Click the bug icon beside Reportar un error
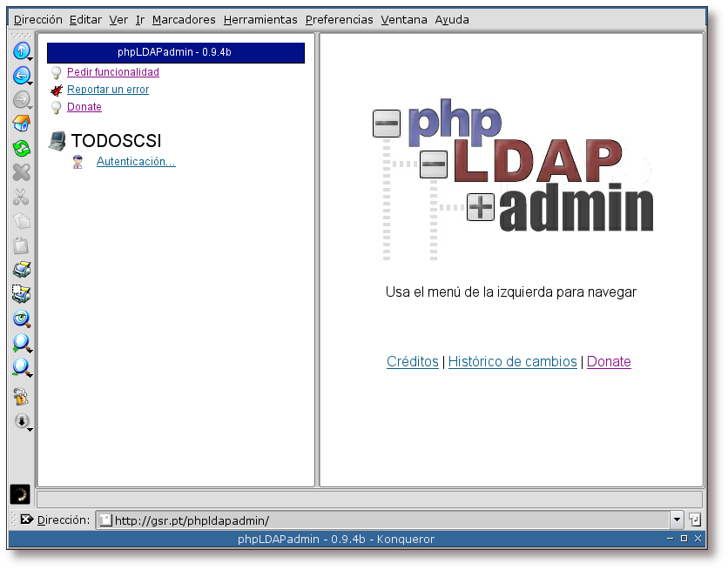Viewport: 728px width, 570px height. [x=57, y=90]
